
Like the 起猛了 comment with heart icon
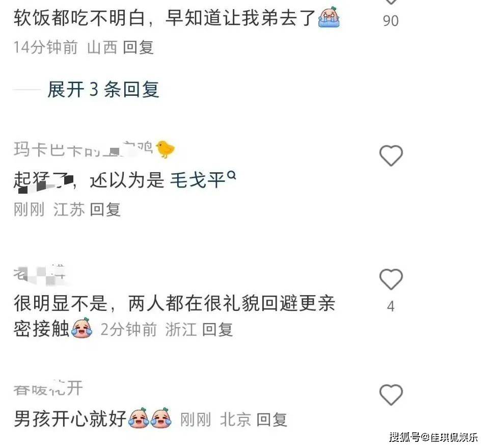(391, 155)
